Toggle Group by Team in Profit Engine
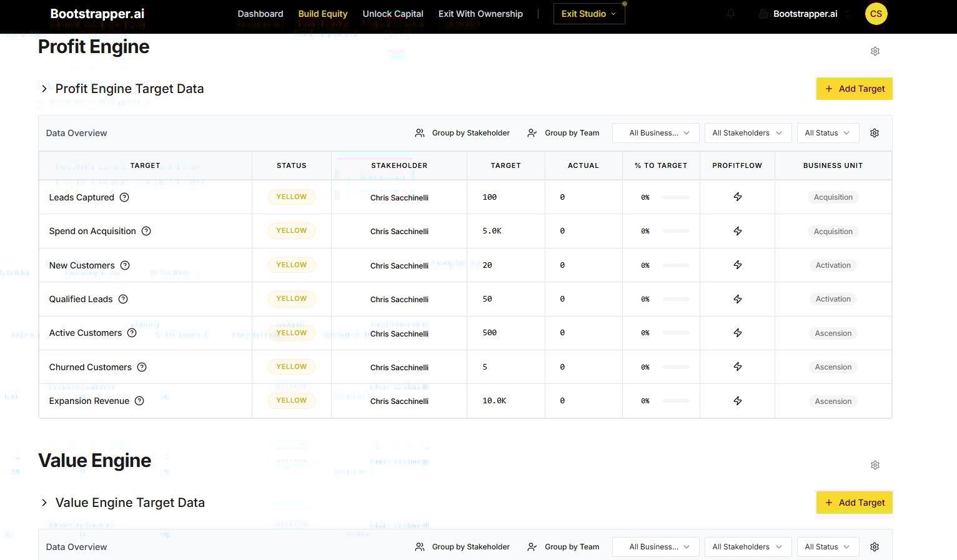Screen dimensions: 957x560 pyautogui.click(x=563, y=133)
